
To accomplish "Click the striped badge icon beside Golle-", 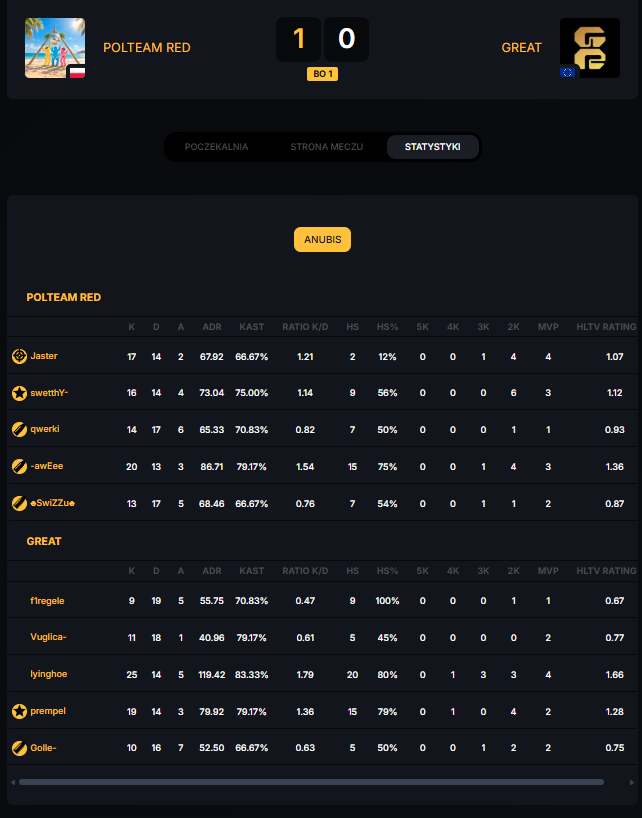I will point(19,748).
